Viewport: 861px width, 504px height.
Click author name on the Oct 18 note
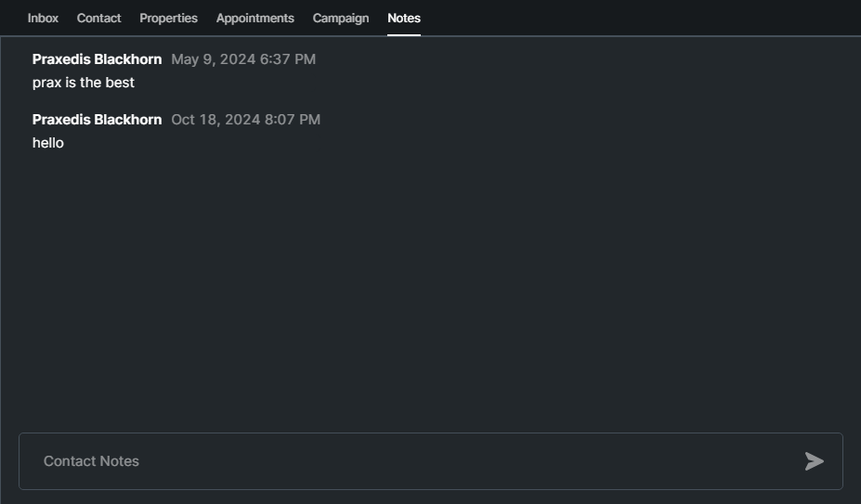click(97, 120)
